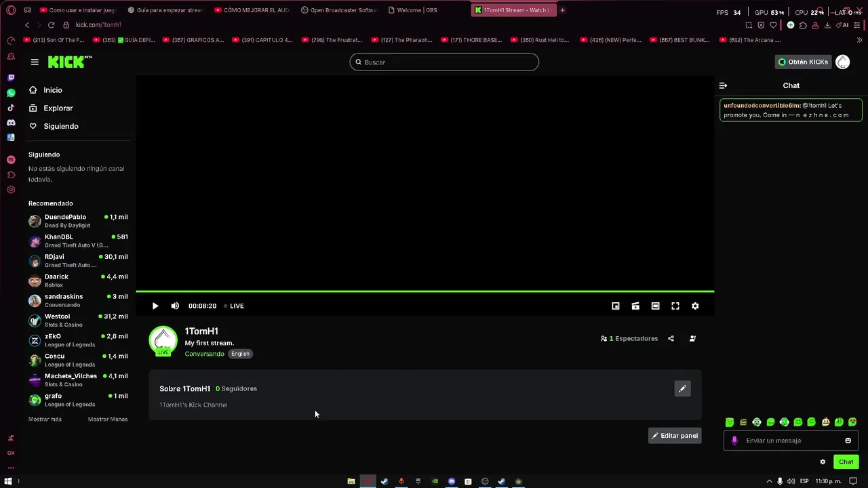Open chat settings gear
The width and height of the screenshot is (868, 488).
(x=823, y=462)
